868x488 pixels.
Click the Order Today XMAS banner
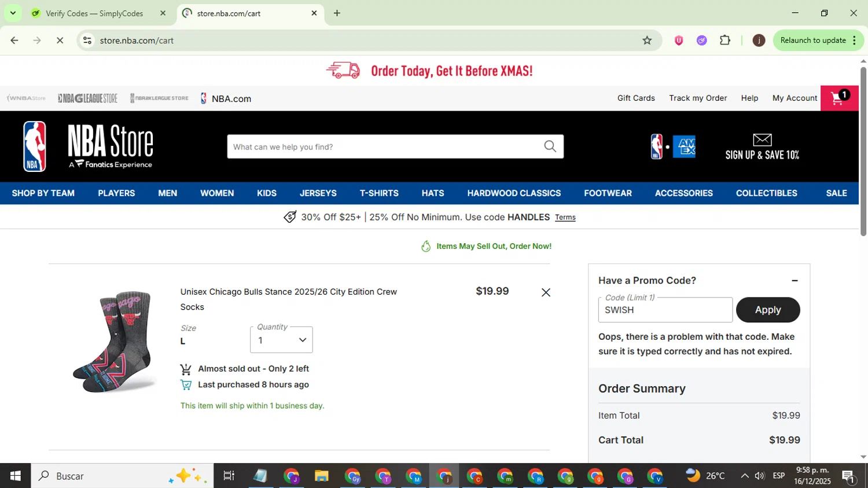click(429, 71)
